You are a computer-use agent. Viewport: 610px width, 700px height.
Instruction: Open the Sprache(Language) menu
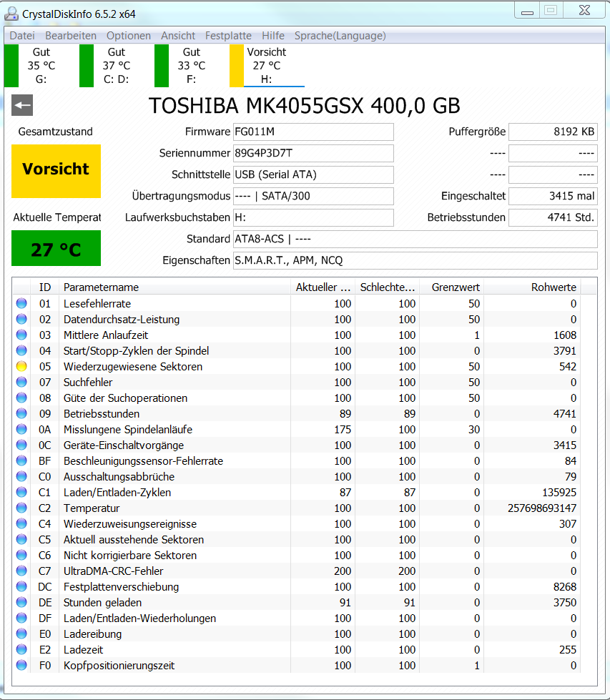coord(340,36)
